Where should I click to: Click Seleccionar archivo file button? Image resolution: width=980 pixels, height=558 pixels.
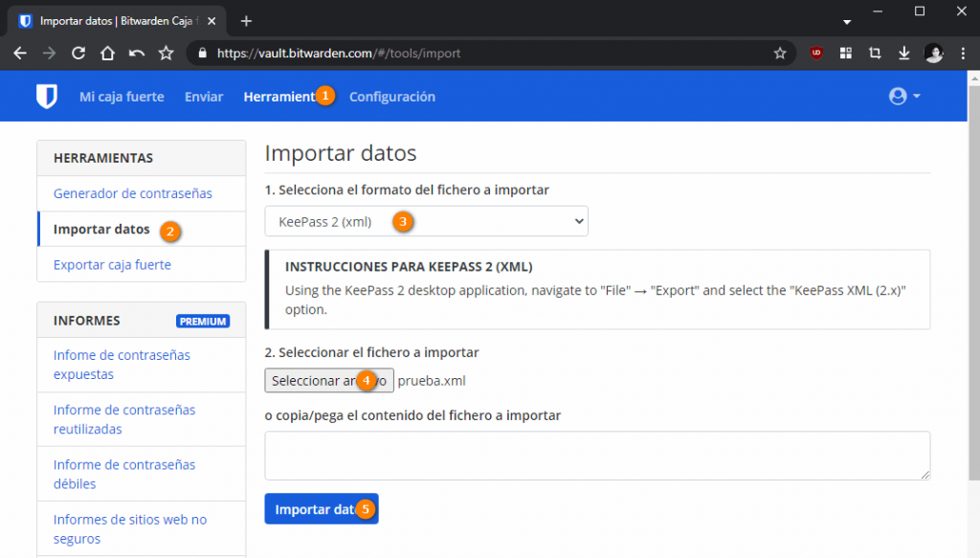coord(329,381)
